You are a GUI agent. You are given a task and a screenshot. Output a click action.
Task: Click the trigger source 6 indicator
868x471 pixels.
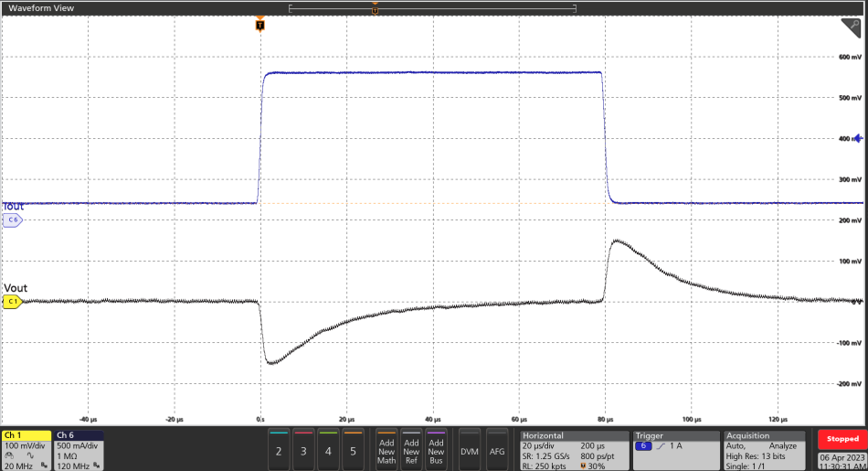(643, 445)
